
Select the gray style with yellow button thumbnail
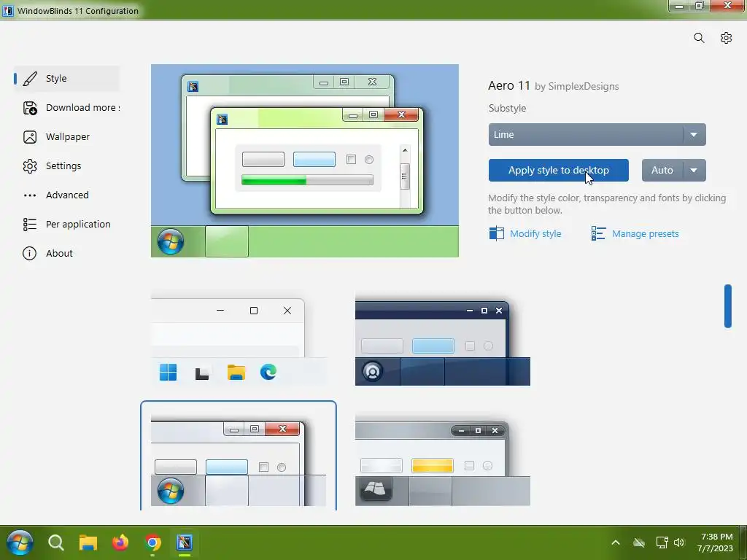click(443, 461)
